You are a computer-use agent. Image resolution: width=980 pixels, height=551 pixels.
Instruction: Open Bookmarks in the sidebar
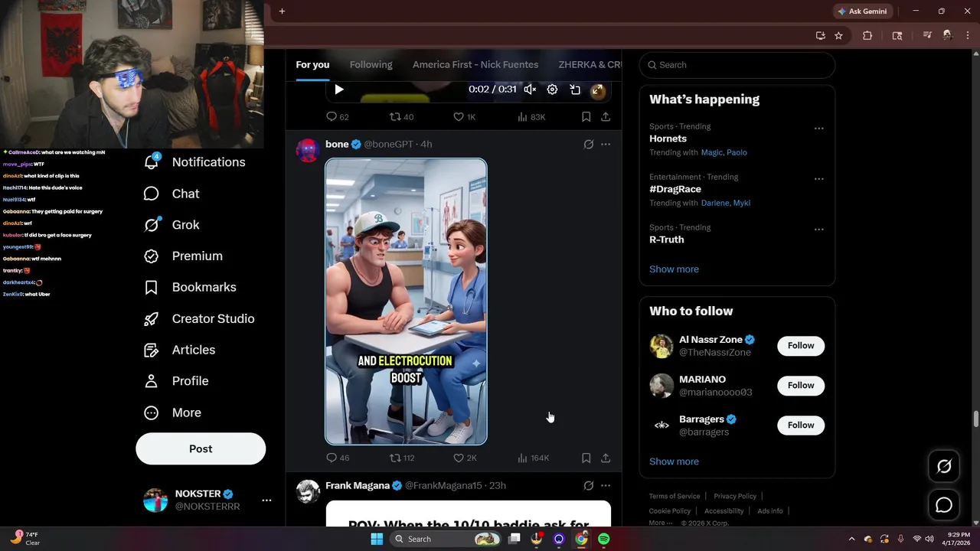(x=190, y=287)
